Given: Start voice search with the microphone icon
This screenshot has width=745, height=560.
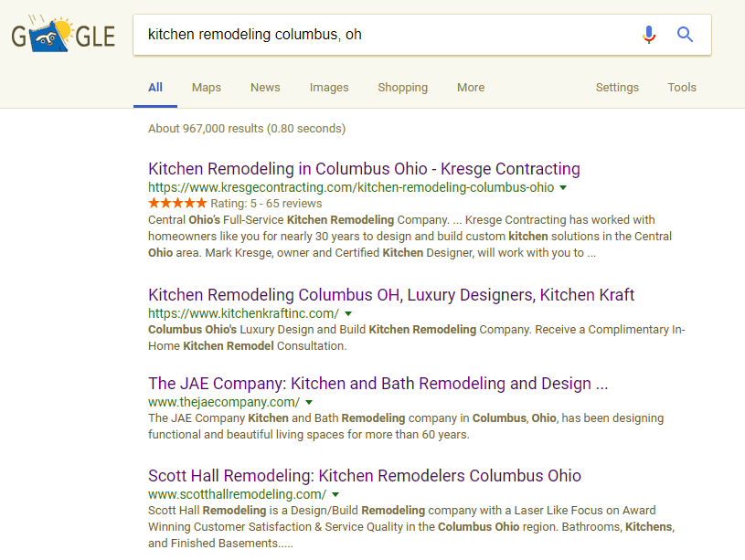Looking at the screenshot, I should pos(649,35).
